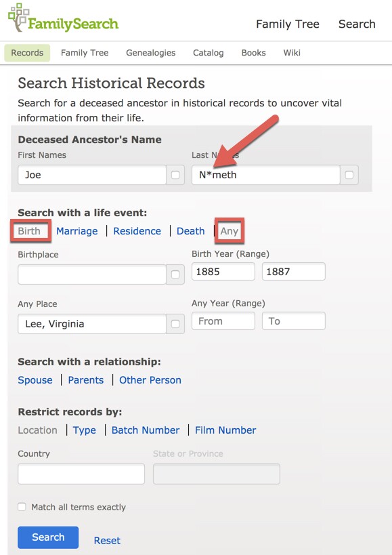Enable exact match for Birthplace
392x555 pixels.
tap(175, 274)
